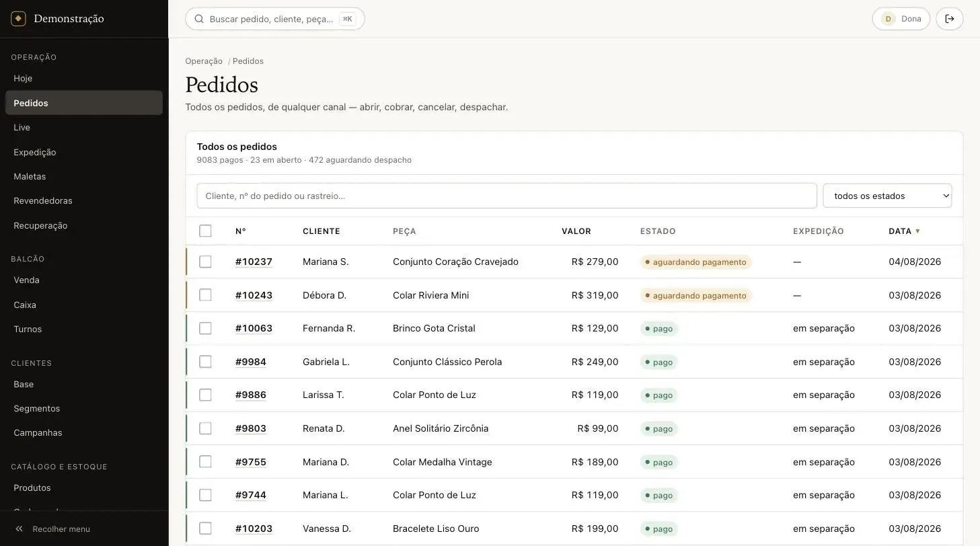This screenshot has height=546, width=980.
Task: Sort by the CLIENTE column header
Action: (322, 231)
